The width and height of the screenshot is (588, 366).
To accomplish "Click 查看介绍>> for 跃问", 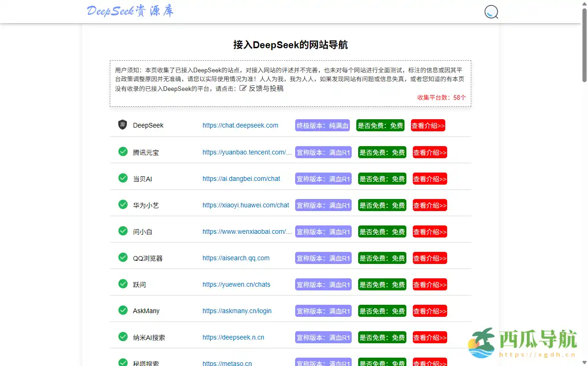I will tap(430, 284).
